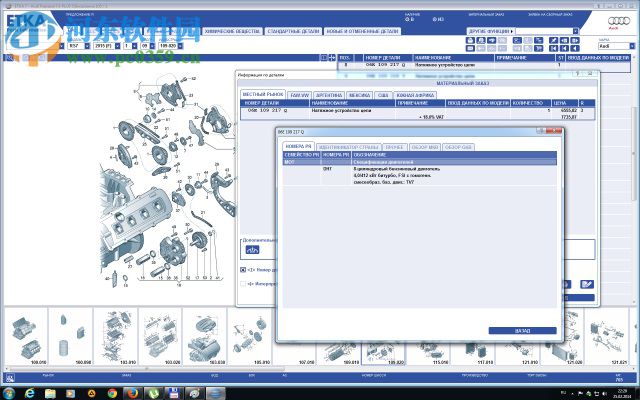Open illustration thumbnail 100.090

pos(71,337)
